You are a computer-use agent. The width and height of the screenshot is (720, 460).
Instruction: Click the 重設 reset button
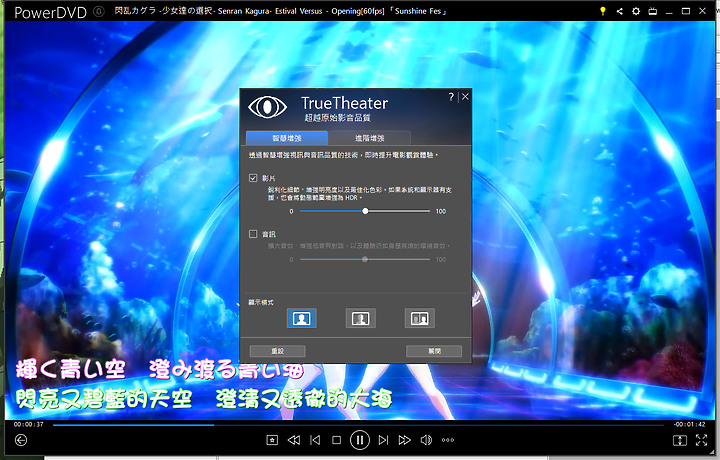(x=277, y=351)
